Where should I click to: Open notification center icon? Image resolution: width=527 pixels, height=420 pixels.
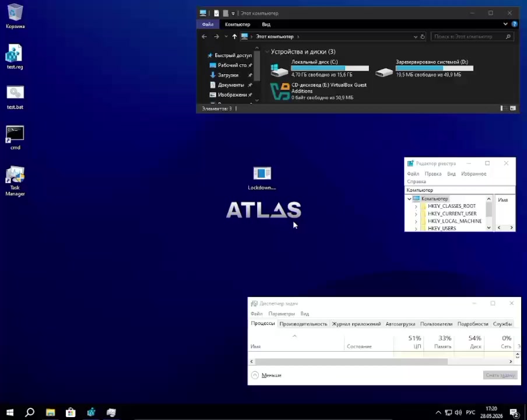point(514,412)
